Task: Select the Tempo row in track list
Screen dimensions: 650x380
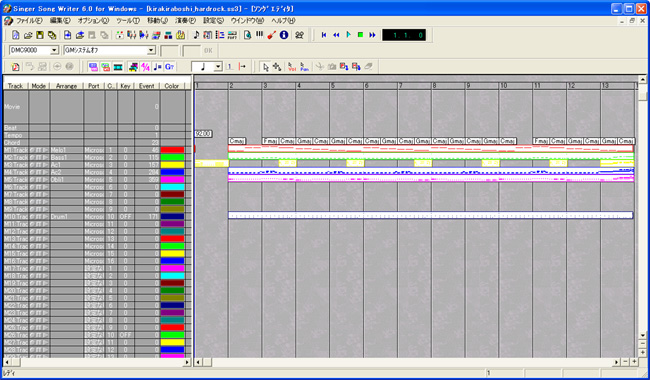Action: point(97,135)
